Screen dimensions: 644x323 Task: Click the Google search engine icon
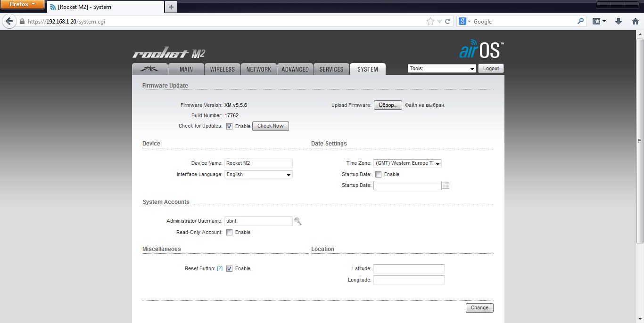point(464,21)
